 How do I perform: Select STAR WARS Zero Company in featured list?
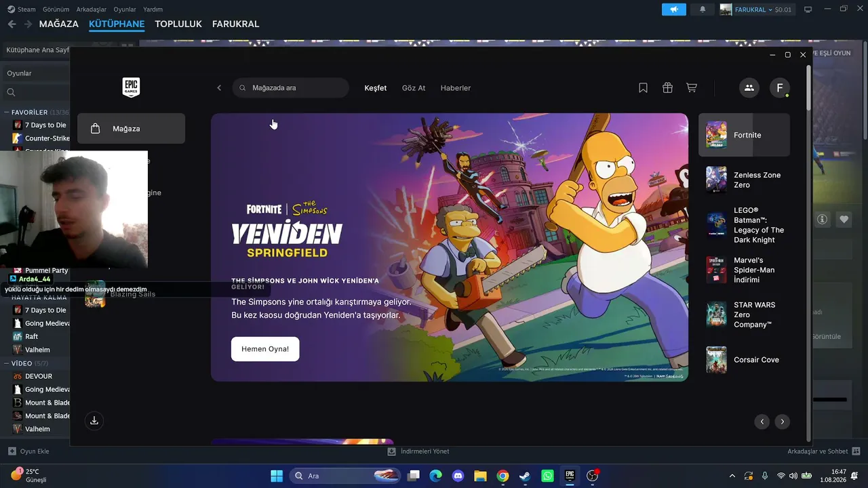click(744, 314)
